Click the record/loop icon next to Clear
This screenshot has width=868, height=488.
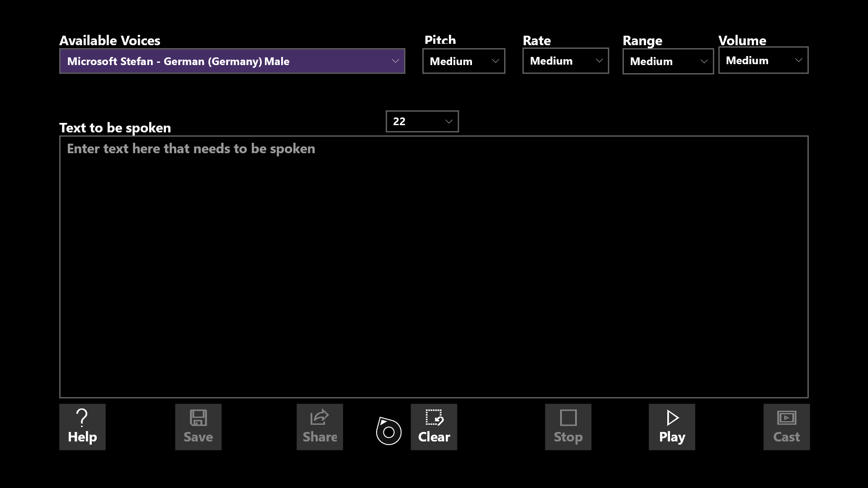click(388, 429)
